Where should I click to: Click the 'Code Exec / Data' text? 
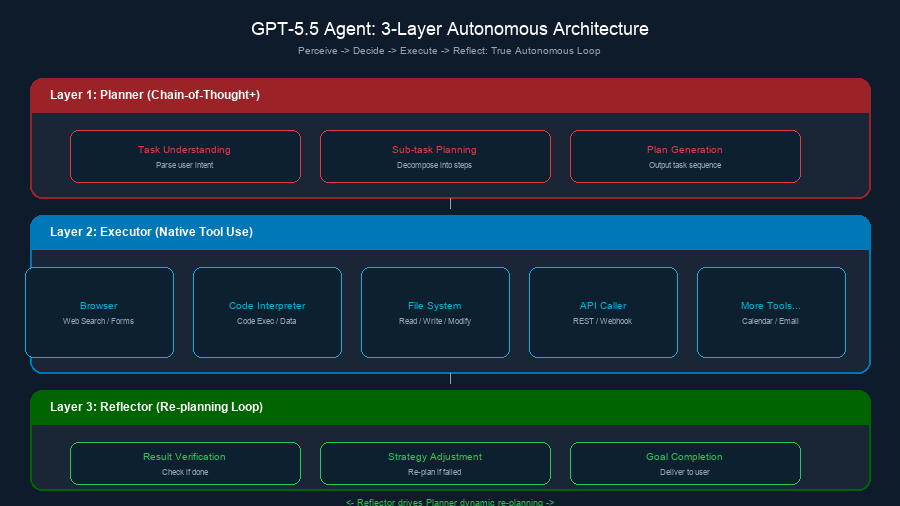[266, 321]
